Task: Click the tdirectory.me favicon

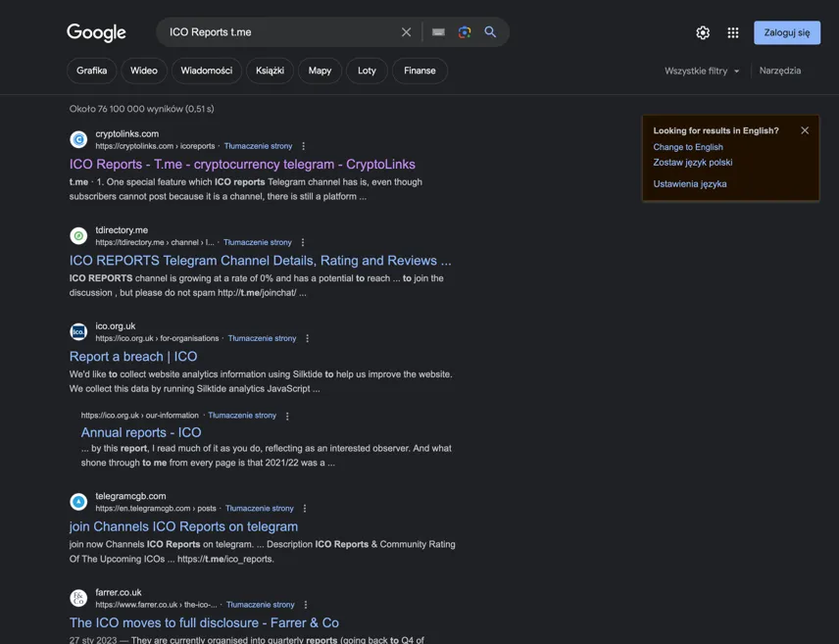Action: 78,235
